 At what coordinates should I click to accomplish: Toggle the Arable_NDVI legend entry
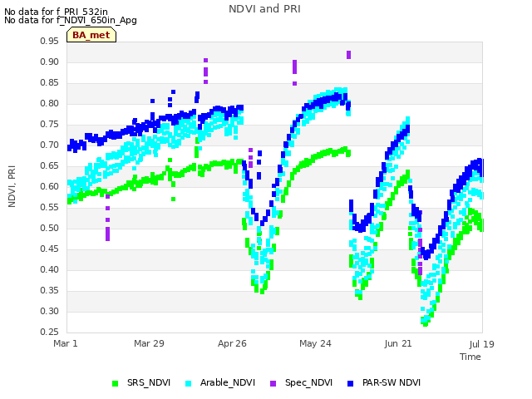[x=220, y=382]
